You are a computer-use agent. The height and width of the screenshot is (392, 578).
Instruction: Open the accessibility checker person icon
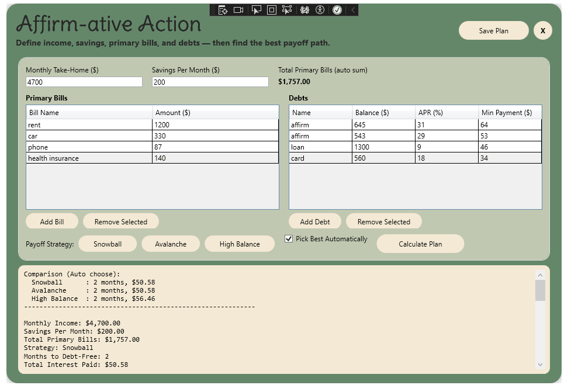coord(320,10)
